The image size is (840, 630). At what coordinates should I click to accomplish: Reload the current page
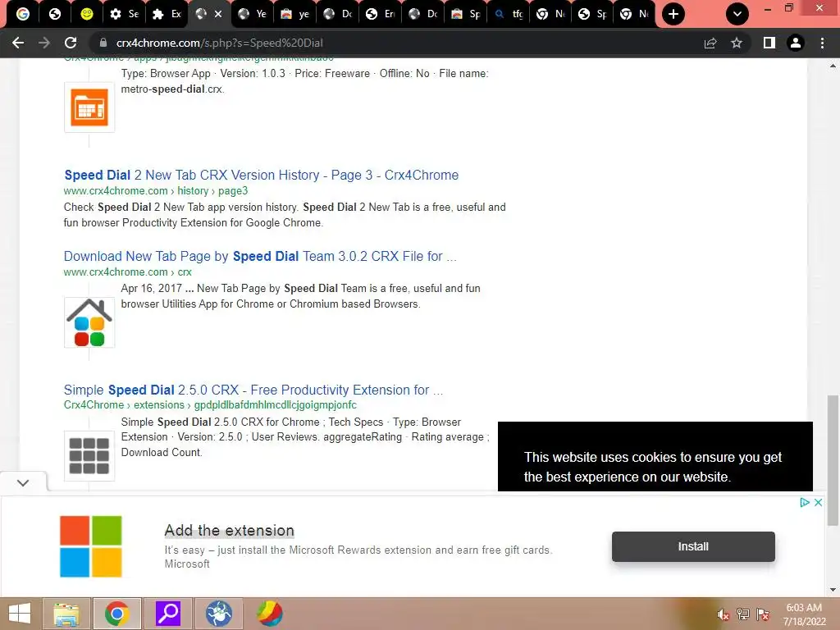(x=71, y=43)
